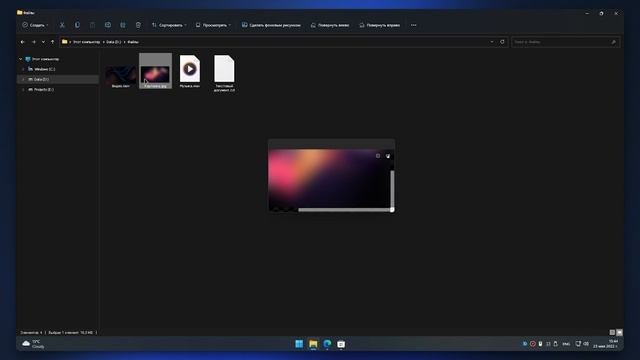Click the open-with icon in preview popup
Image resolution: width=640 pixels, height=360 pixels.
(x=388, y=156)
